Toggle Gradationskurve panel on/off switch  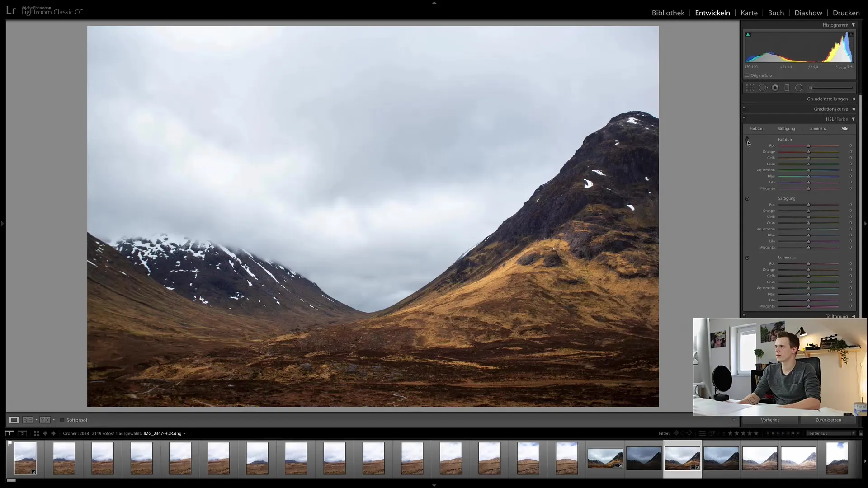[744, 108]
